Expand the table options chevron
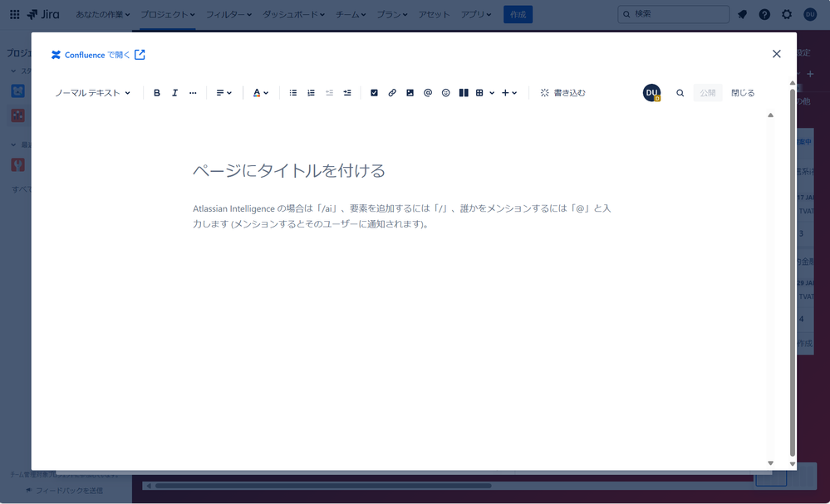The height and width of the screenshot is (504, 830). [x=492, y=93]
